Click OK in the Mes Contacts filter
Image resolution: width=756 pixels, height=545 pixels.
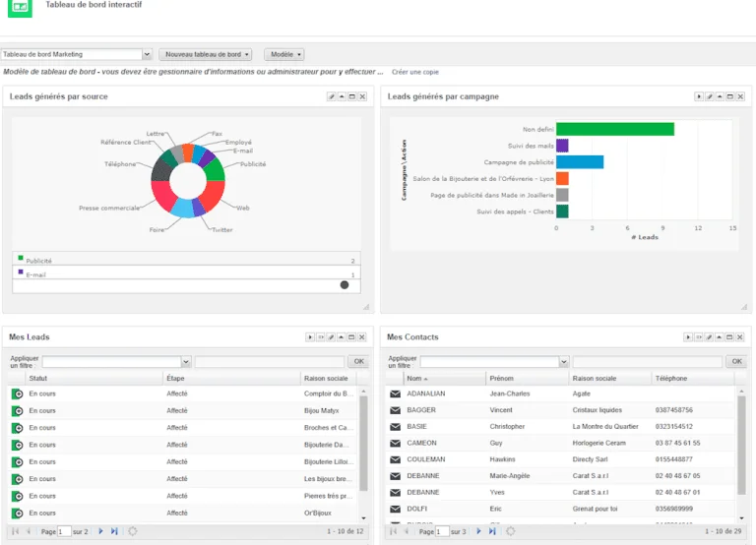pyautogui.click(x=735, y=362)
